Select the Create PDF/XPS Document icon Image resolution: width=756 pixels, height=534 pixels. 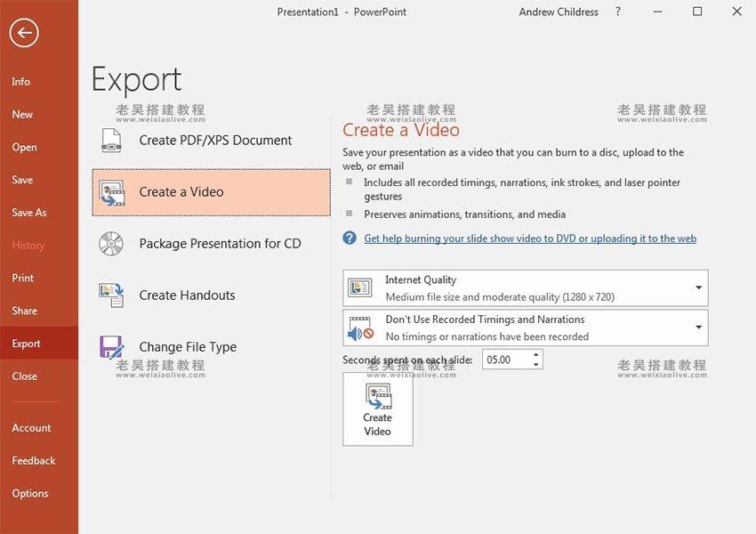click(x=110, y=140)
